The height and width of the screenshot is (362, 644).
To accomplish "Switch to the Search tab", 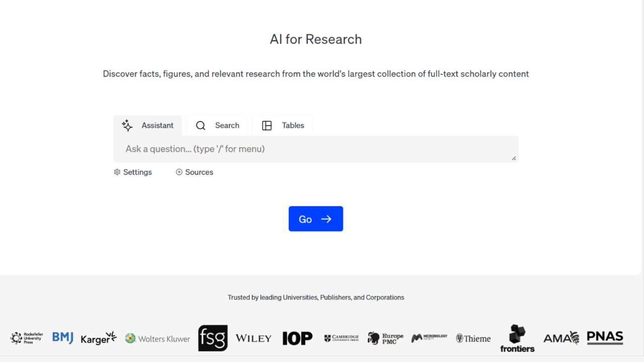I will [217, 126].
